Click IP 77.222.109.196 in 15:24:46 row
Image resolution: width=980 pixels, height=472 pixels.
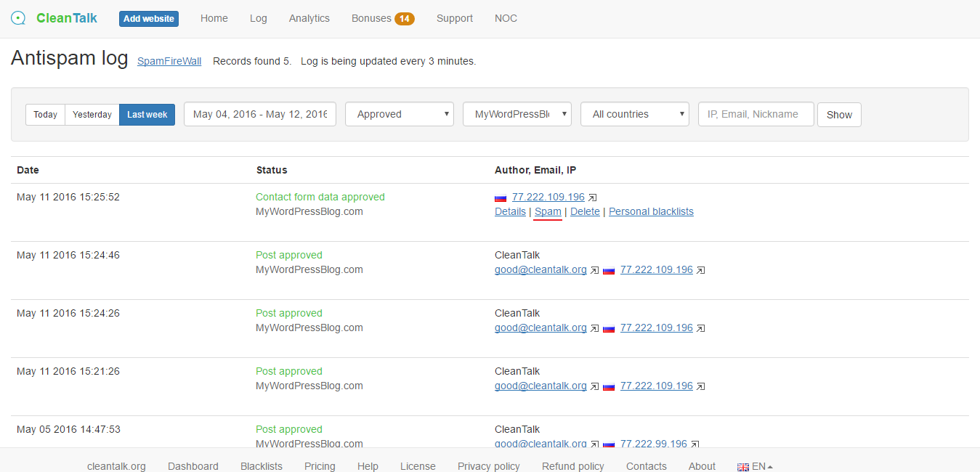(x=657, y=269)
